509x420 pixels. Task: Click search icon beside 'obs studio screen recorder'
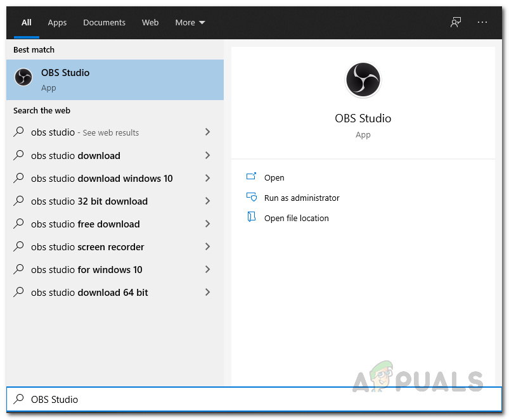18,246
